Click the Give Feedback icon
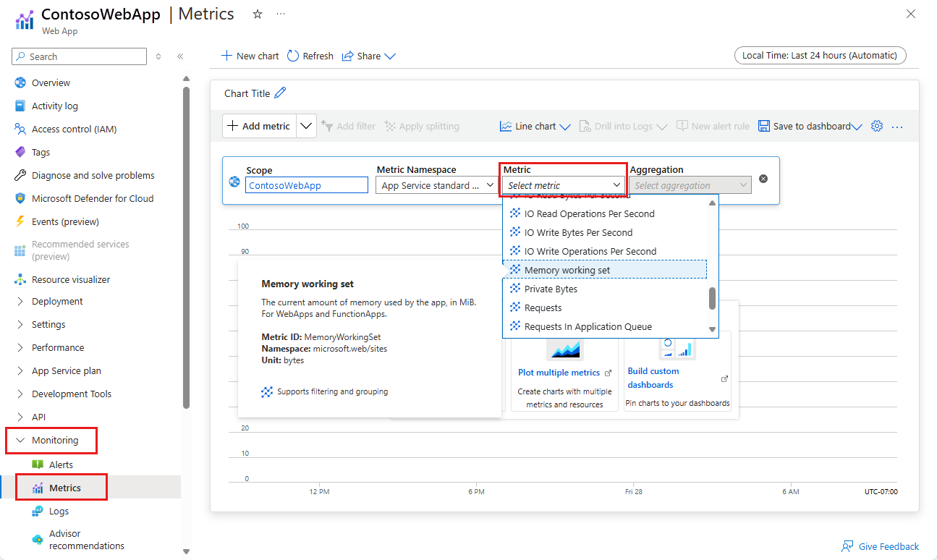Viewport: 937px width, 560px height. (x=847, y=546)
